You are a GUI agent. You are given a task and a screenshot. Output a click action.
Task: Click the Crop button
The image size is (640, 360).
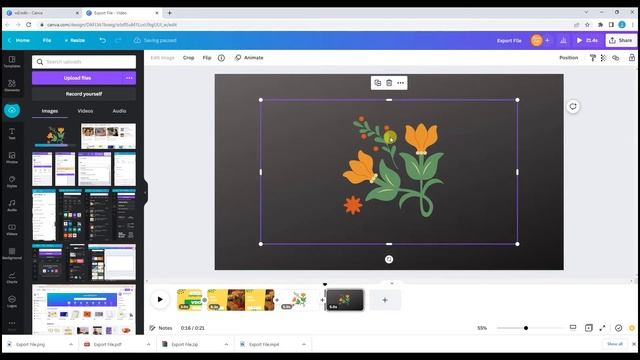click(189, 58)
